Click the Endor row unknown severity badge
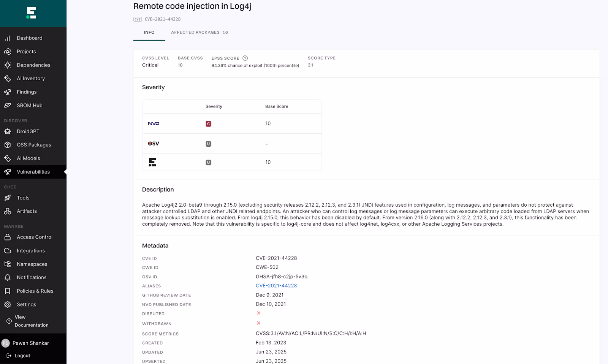 click(208, 162)
